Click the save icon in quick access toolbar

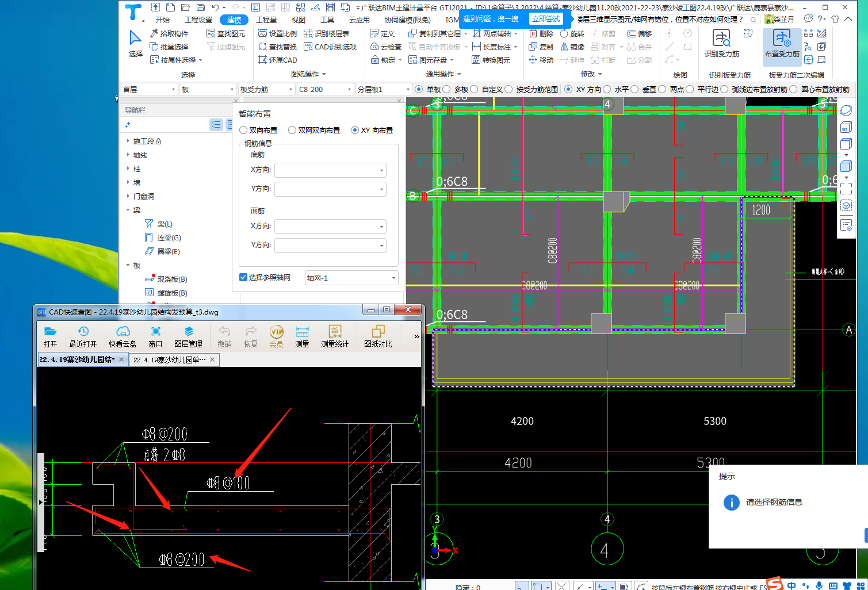(200, 7)
